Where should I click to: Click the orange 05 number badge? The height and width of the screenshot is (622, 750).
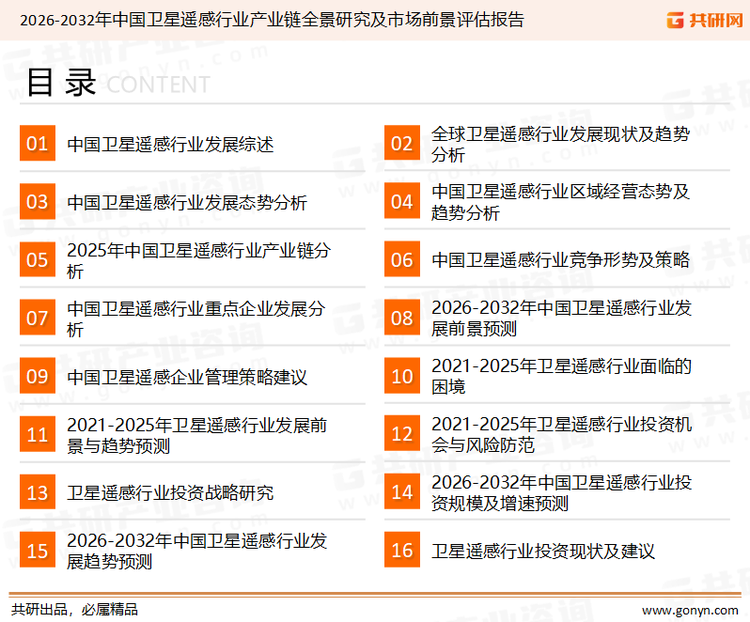tap(37, 259)
